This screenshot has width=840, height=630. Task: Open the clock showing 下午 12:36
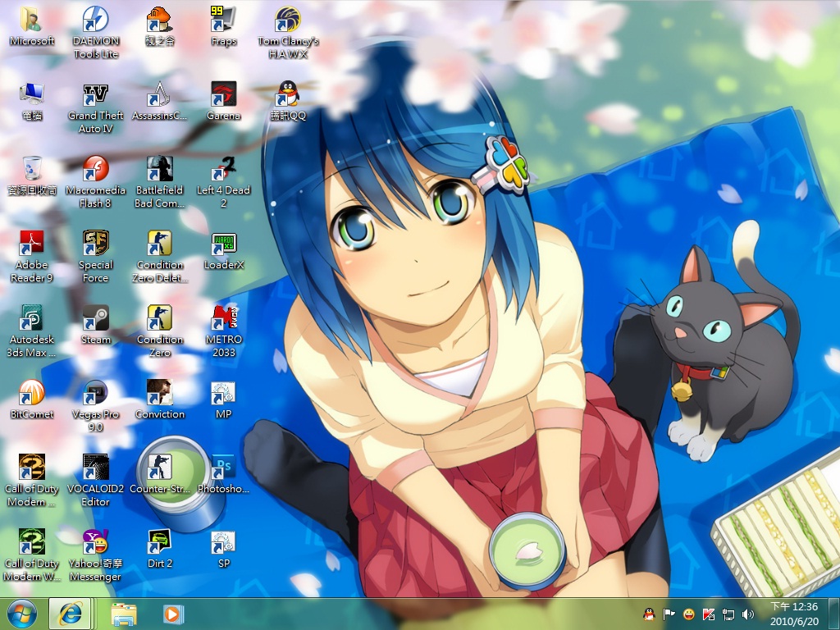click(x=794, y=614)
